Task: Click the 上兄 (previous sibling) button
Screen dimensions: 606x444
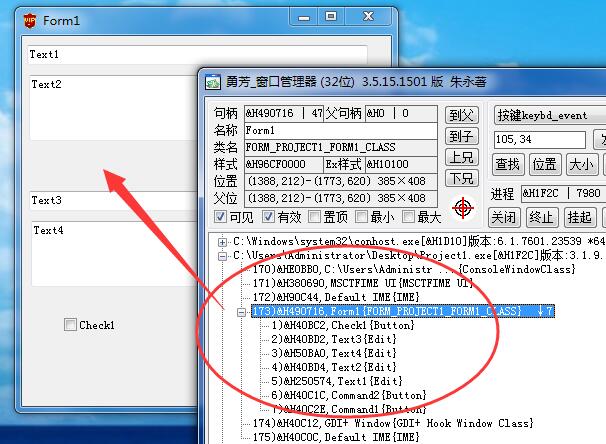Action: (x=462, y=157)
